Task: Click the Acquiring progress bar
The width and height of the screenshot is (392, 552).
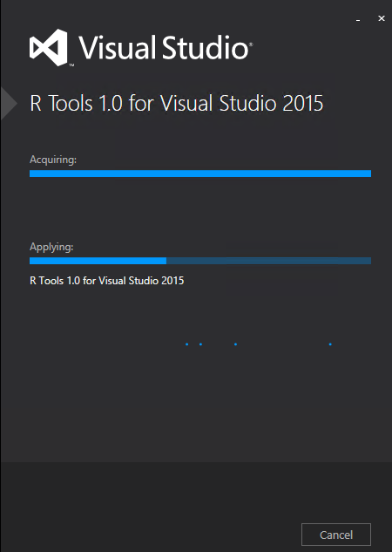Action: 200,174
